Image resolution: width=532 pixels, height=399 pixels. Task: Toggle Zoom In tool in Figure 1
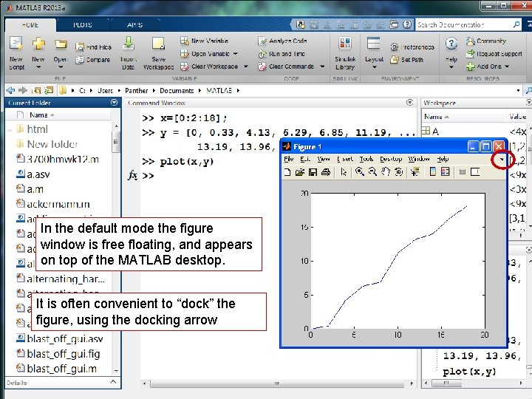click(360, 172)
